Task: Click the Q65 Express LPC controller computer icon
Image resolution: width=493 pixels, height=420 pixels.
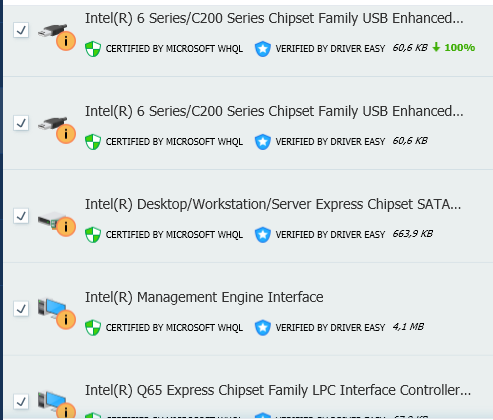Action: pos(56,405)
